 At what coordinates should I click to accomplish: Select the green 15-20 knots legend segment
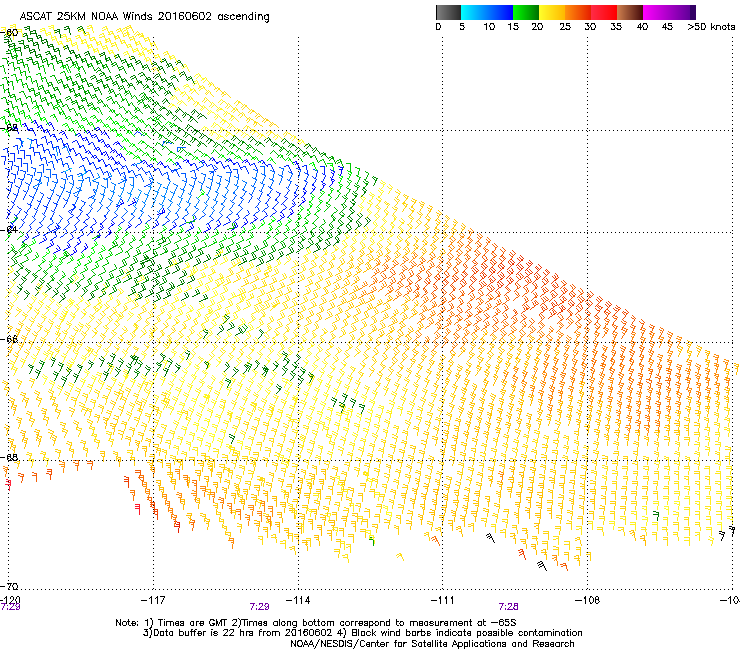point(526,12)
